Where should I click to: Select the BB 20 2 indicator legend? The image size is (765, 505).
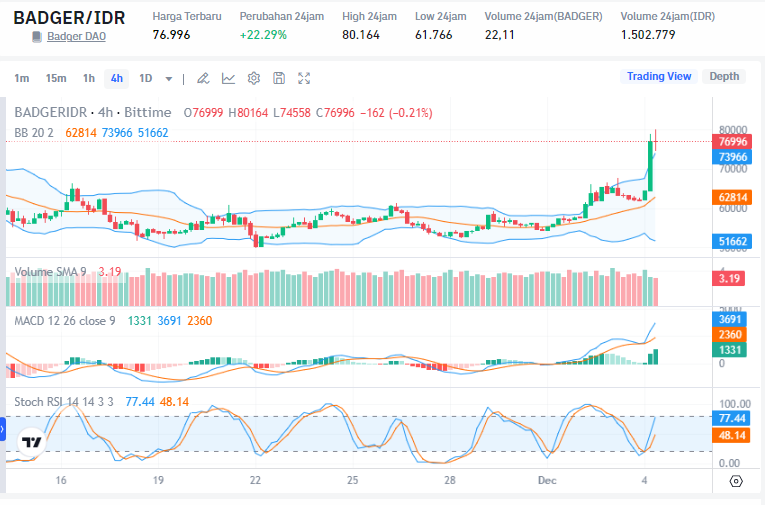click(34, 133)
